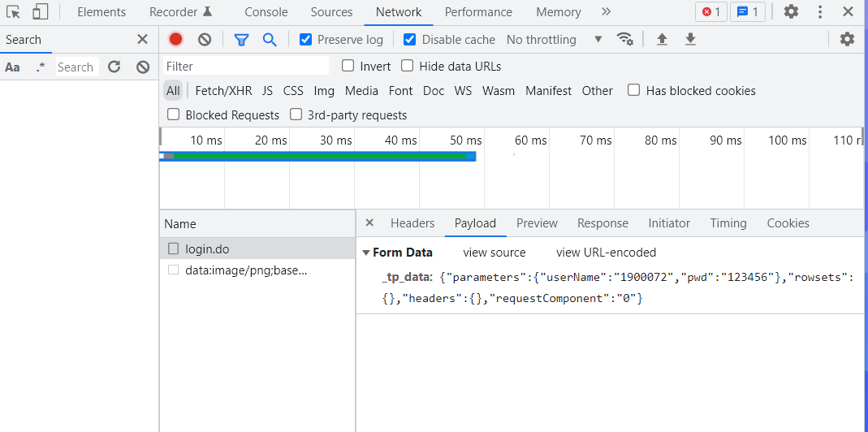Focus the network Filter input field

[x=246, y=66]
